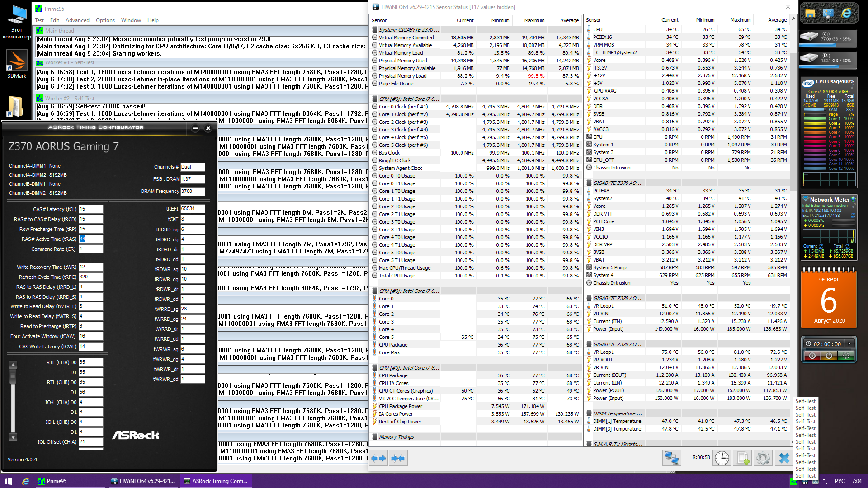The width and height of the screenshot is (868, 488).
Task: Click Internet Explorer icon in launcher gadget
Action: tap(846, 14)
